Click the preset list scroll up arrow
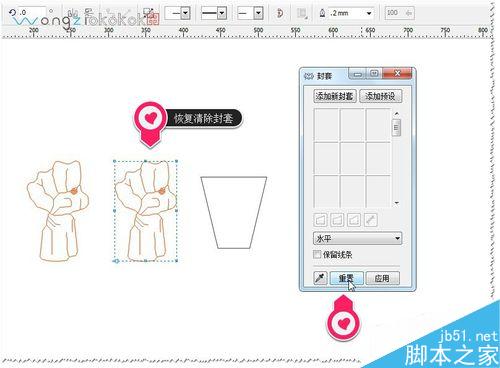500x368 pixels. [396, 114]
